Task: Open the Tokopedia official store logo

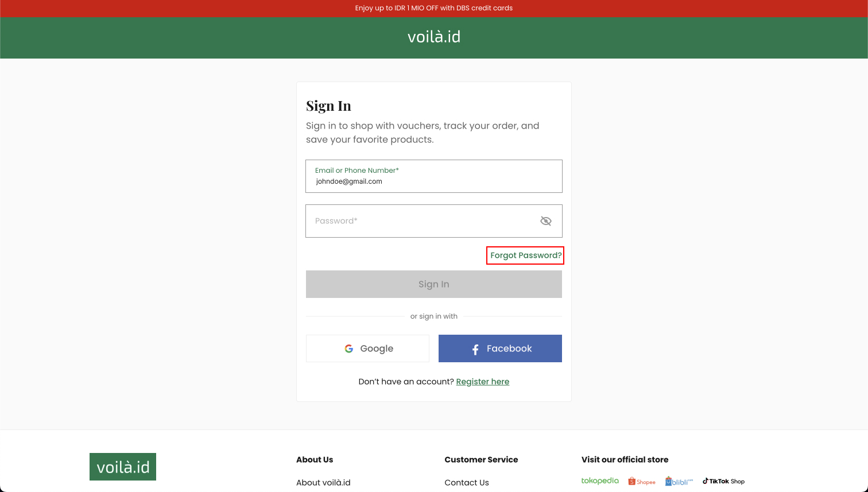Action: pyautogui.click(x=600, y=481)
